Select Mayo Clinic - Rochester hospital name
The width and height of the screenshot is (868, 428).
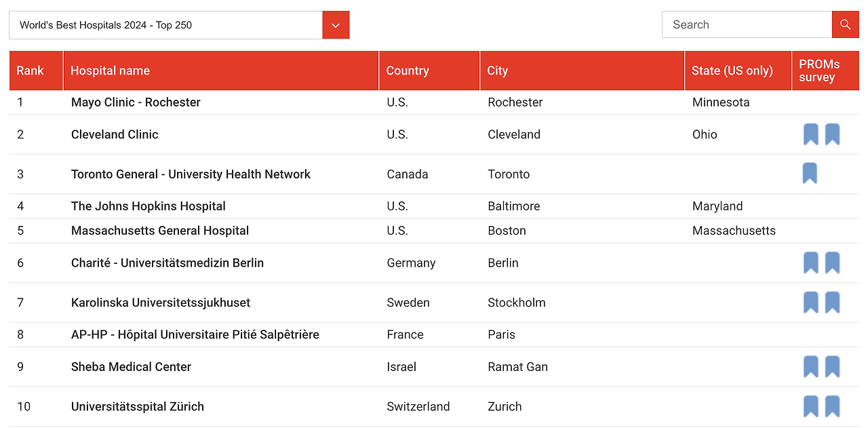pos(136,102)
